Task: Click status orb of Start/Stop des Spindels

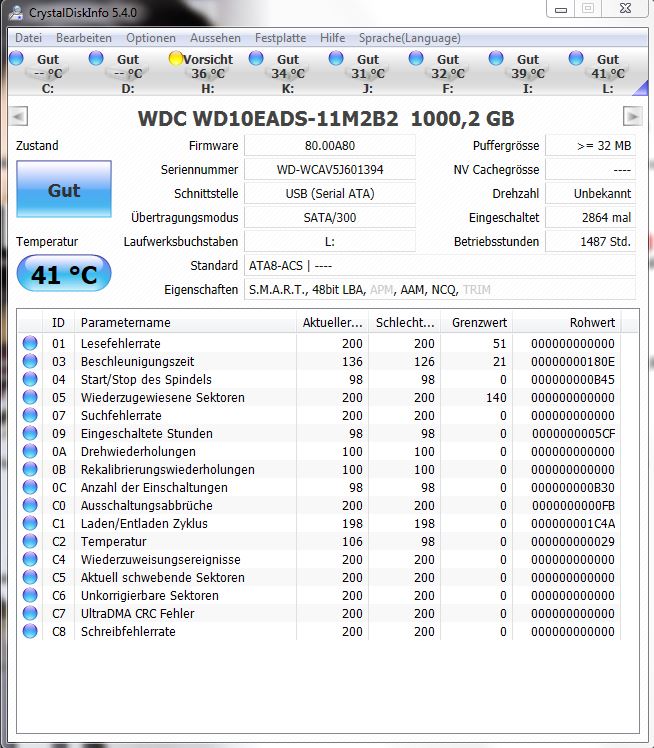Action: pyautogui.click(x=30, y=379)
